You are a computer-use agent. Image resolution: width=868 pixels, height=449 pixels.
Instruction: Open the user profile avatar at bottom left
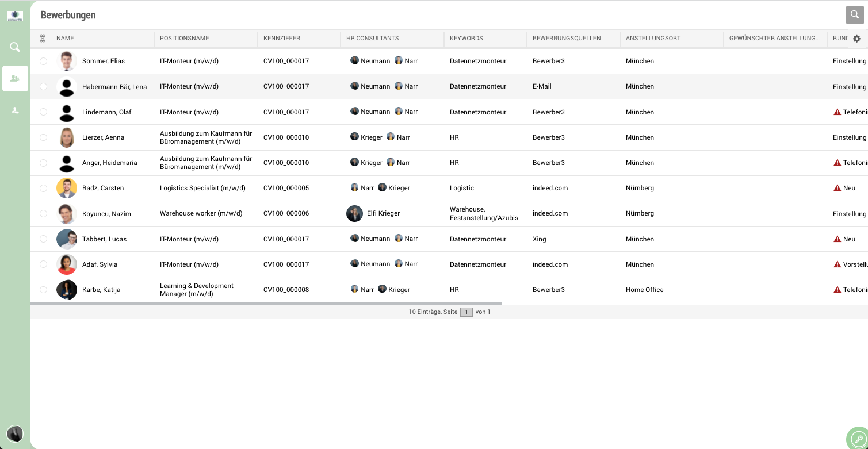[x=15, y=433]
